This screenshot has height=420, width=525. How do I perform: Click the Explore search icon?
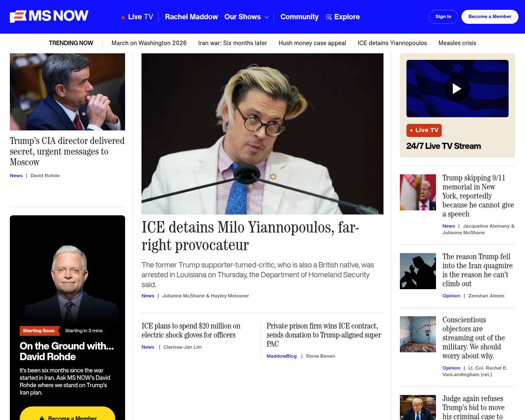pyautogui.click(x=329, y=17)
